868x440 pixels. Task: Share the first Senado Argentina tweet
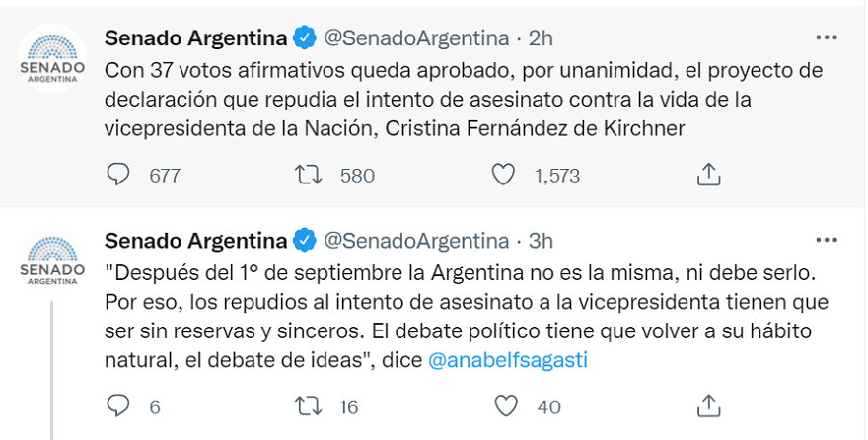[707, 175]
